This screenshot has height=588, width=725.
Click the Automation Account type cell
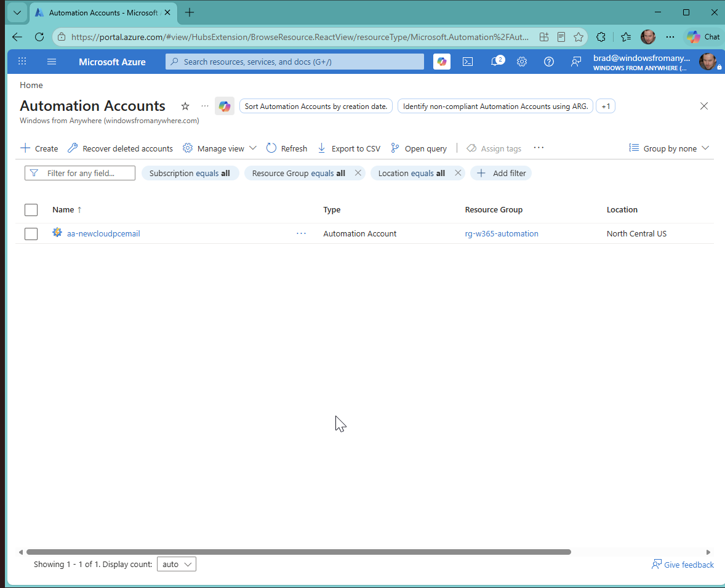pyautogui.click(x=359, y=233)
